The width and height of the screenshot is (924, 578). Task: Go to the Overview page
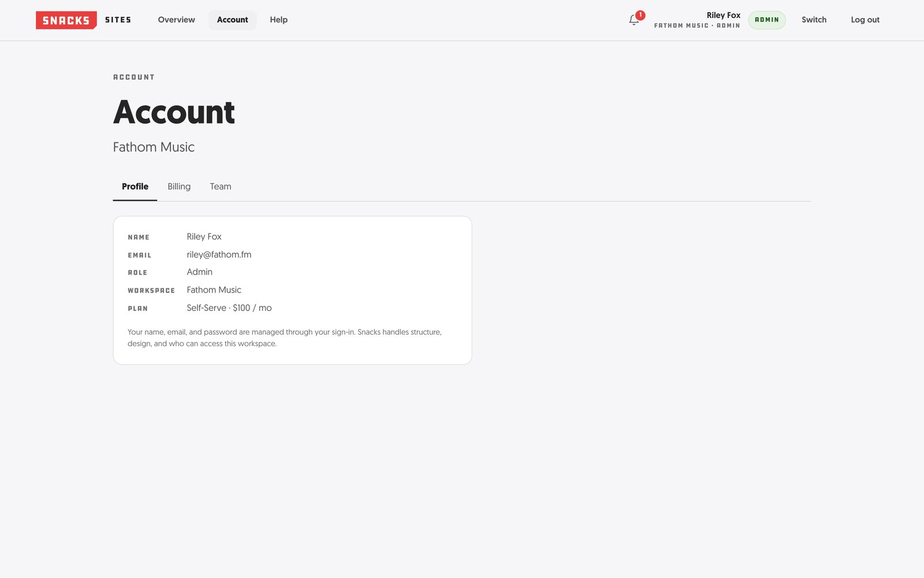[176, 20]
